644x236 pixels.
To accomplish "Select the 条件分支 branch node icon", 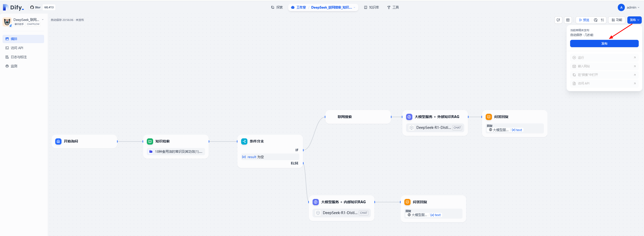I will click(x=244, y=141).
